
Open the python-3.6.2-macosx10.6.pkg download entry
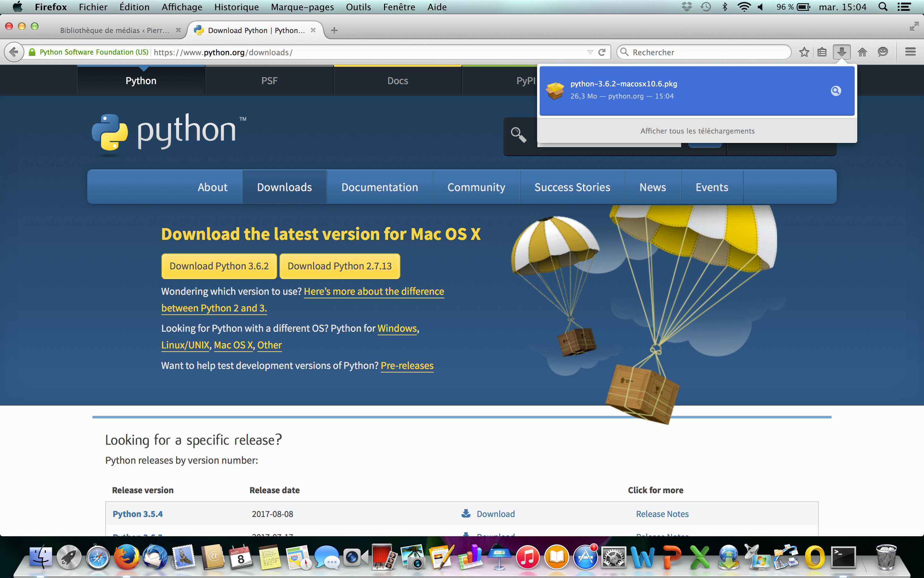[697, 90]
